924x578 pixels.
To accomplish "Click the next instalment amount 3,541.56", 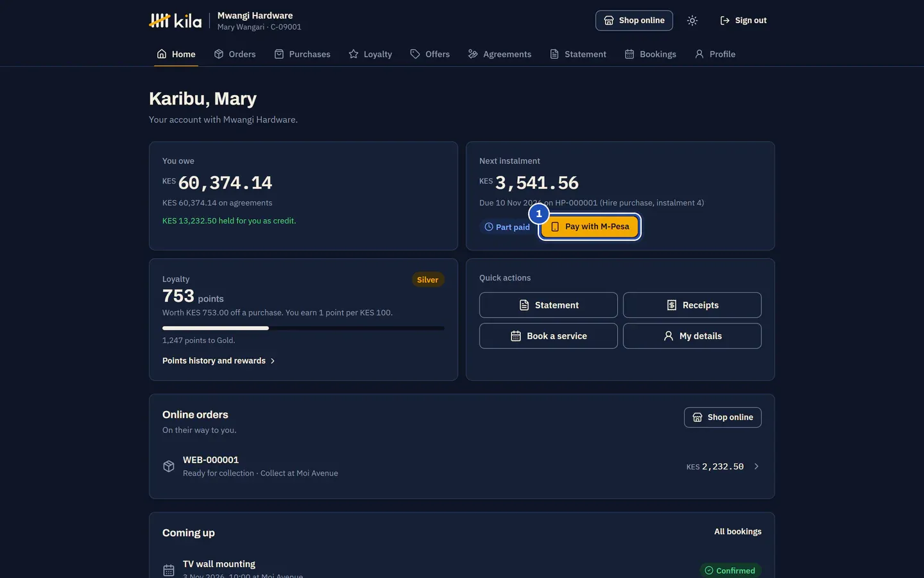I will click(x=537, y=183).
